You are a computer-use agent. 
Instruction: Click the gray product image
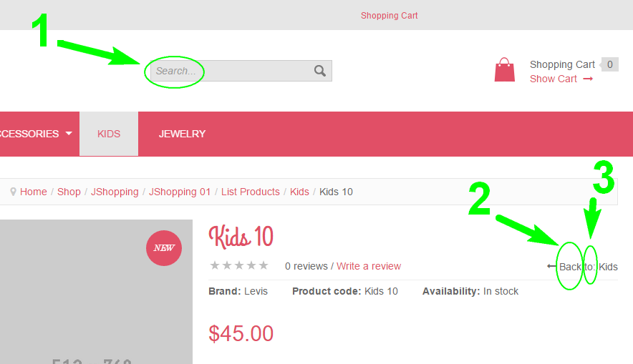click(86, 300)
